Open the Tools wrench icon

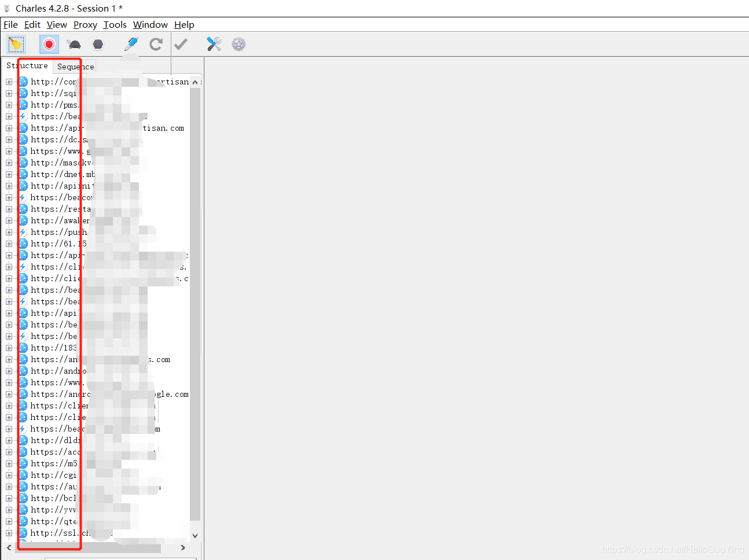[214, 44]
